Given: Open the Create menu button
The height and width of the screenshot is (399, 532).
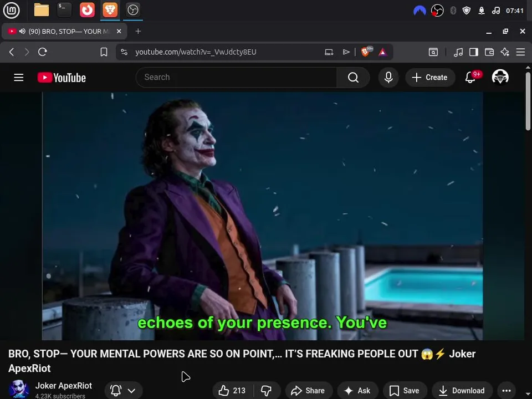Looking at the screenshot, I should [x=429, y=78].
